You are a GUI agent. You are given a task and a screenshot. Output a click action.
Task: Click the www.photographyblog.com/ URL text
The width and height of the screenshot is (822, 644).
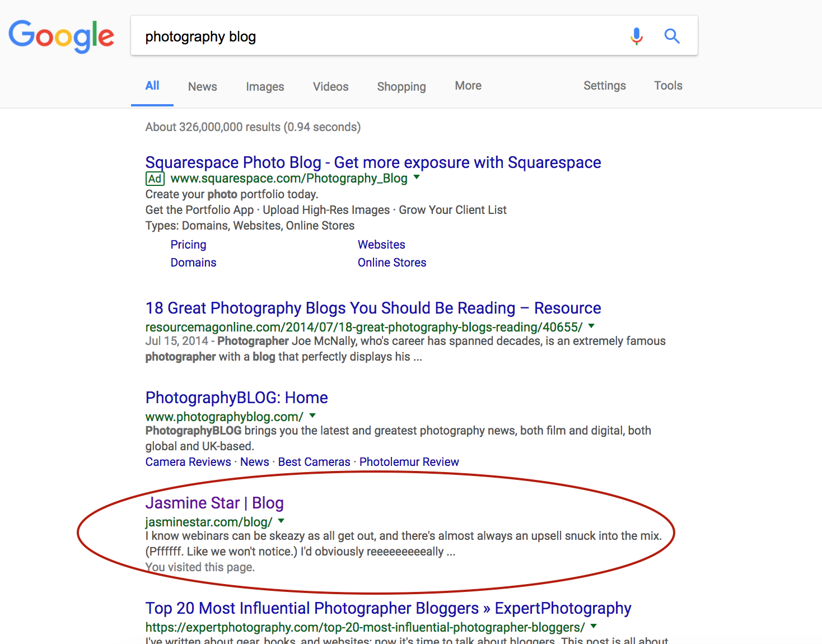coord(224,417)
